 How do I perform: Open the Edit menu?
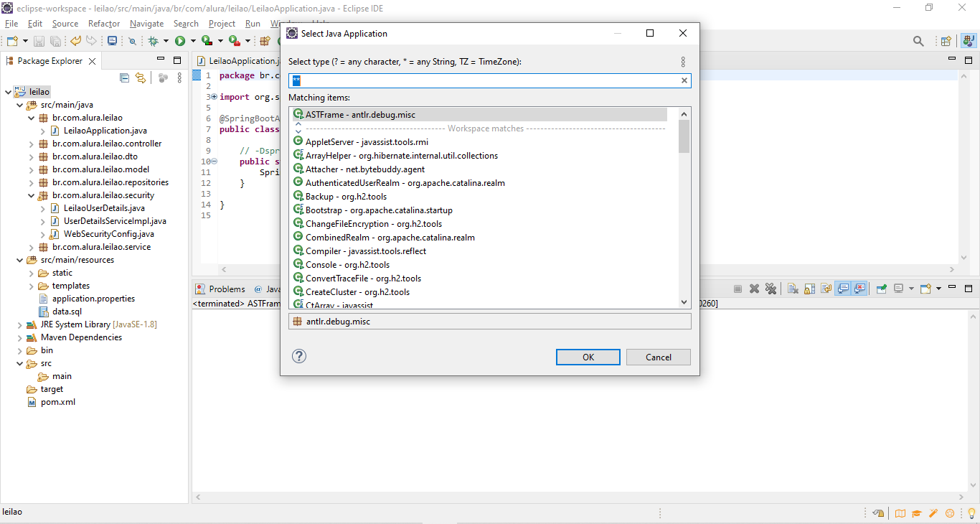35,24
